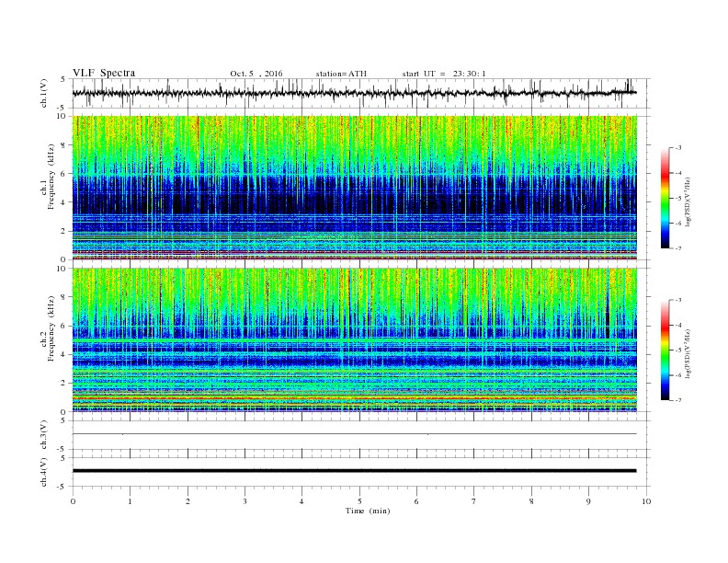This screenshot has height=563, width=728.
Task: Click the "5" time axis tick label
Action: [359, 501]
